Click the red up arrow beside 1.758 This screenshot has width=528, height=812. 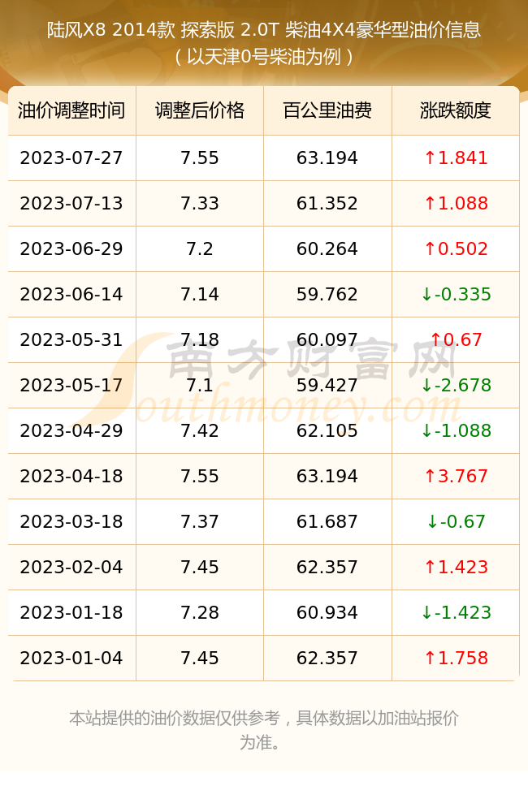(430, 658)
